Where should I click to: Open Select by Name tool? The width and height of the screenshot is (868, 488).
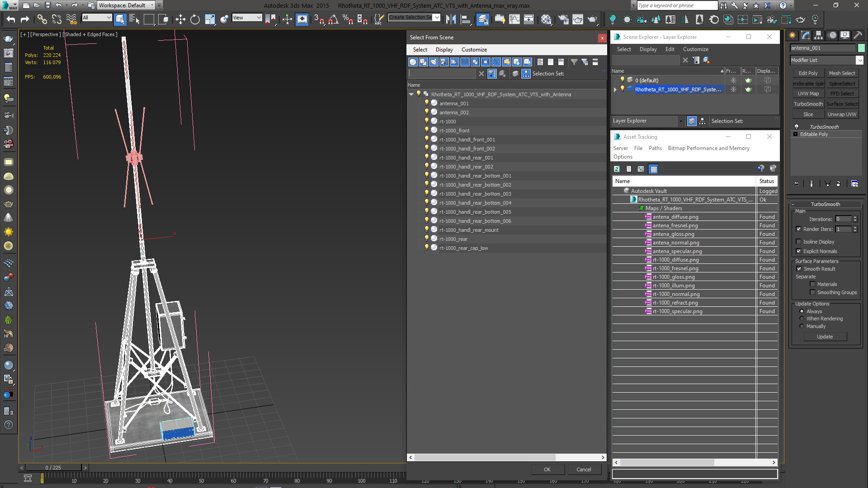(134, 19)
